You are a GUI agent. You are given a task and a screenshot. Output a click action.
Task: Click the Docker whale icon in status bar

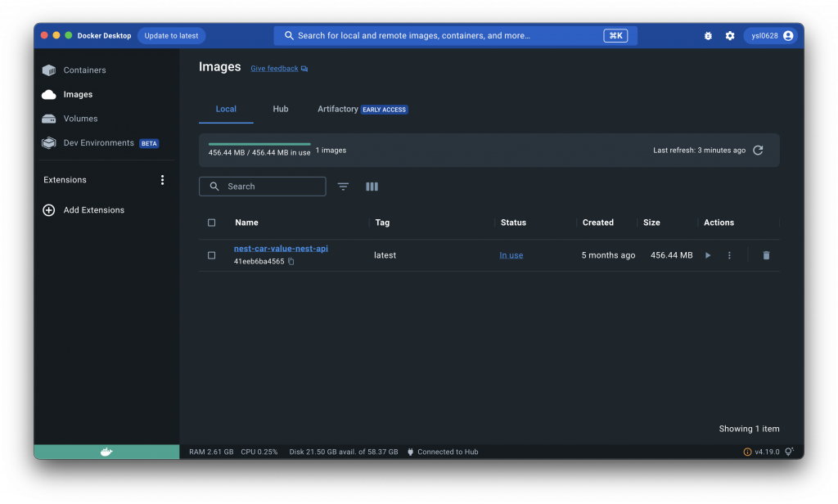coord(106,452)
